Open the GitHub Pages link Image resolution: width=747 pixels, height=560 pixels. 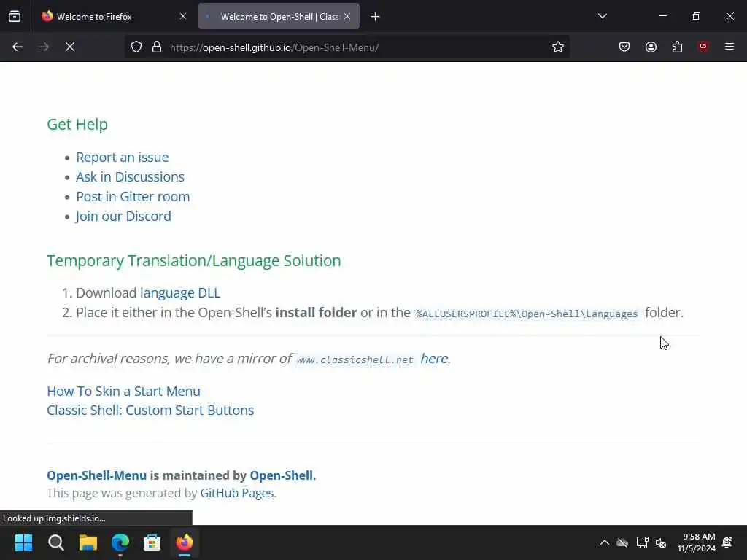point(237,493)
